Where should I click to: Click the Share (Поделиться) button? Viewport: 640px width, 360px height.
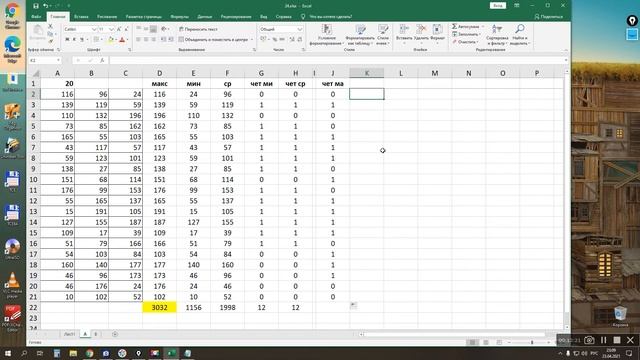(549, 17)
